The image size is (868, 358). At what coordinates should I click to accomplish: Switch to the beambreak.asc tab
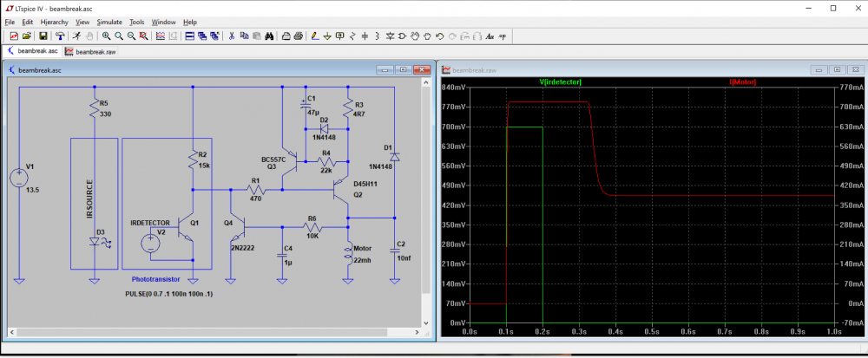point(32,51)
